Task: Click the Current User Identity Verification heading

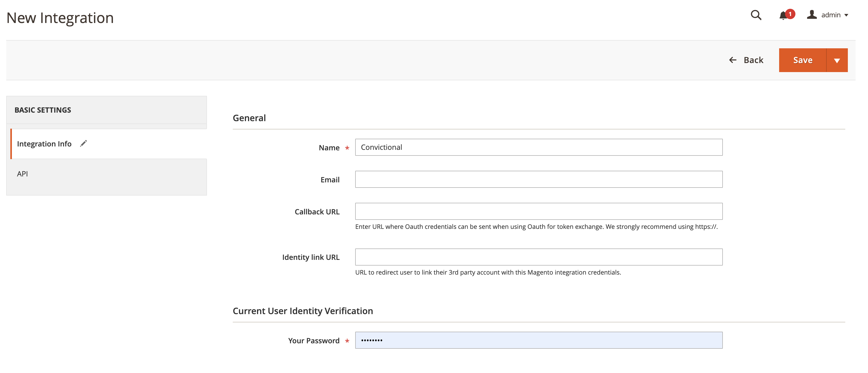Action: click(x=303, y=311)
